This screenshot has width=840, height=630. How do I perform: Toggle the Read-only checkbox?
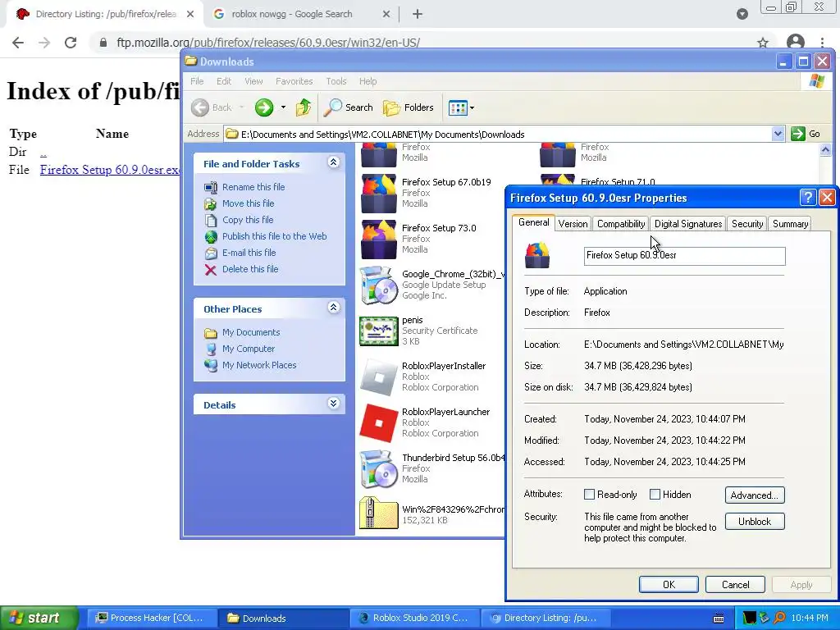pyautogui.click(x=589, y=495)
